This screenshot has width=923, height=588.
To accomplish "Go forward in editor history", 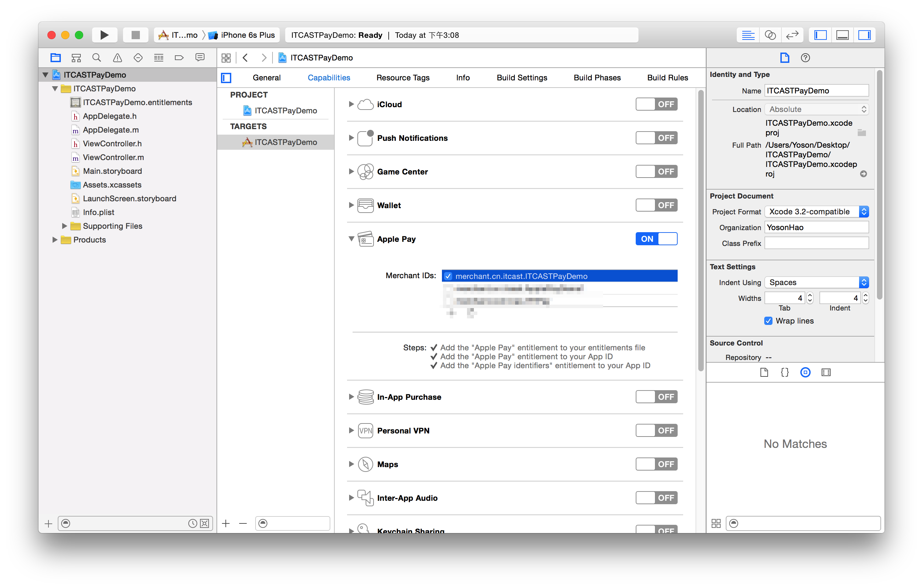I will [x=264, y=58].
